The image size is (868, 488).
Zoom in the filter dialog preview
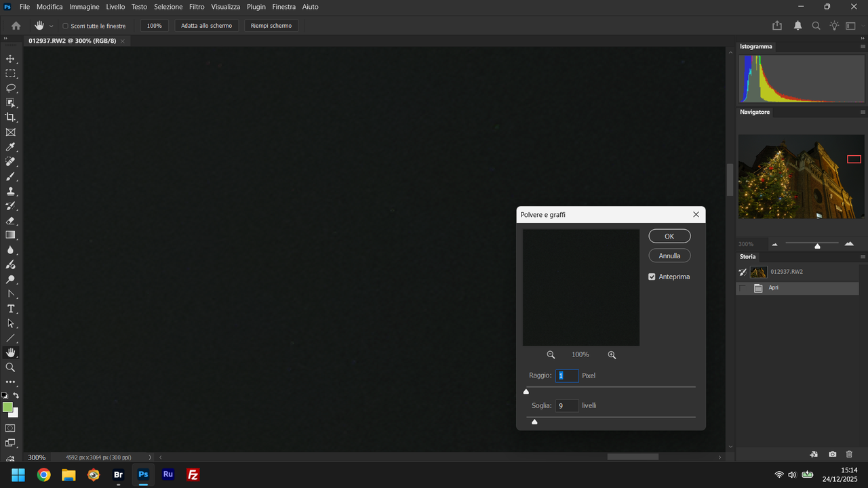[612, 354]
